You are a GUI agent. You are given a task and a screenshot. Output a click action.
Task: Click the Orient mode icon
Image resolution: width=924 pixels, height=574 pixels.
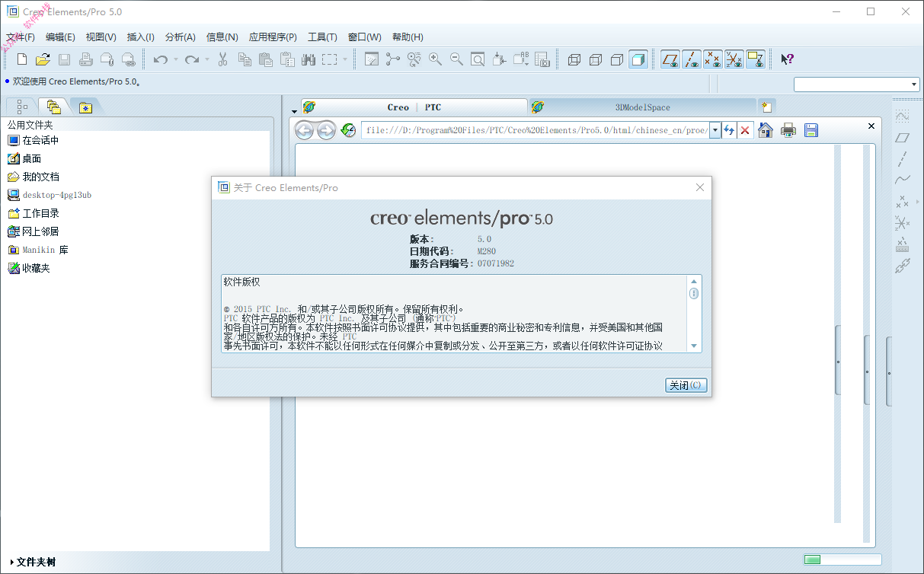coord(414,59)
